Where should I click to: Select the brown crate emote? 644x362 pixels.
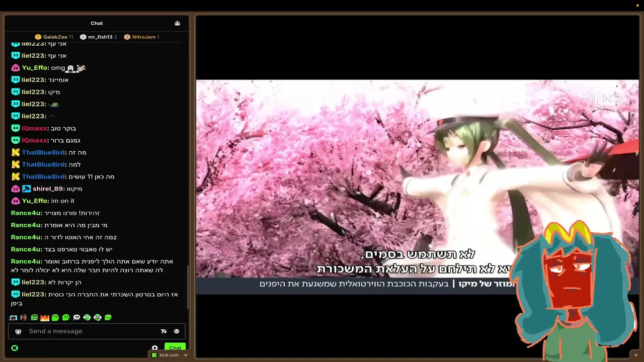point(23,317)
